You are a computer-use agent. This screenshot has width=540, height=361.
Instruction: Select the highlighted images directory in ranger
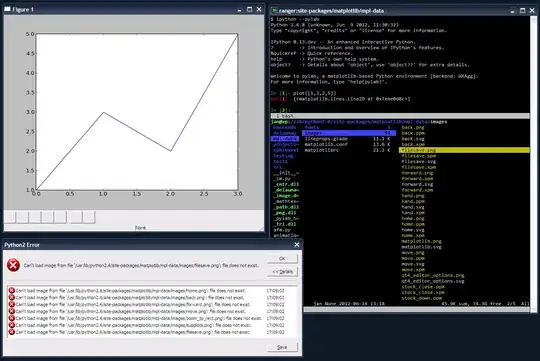349,133
